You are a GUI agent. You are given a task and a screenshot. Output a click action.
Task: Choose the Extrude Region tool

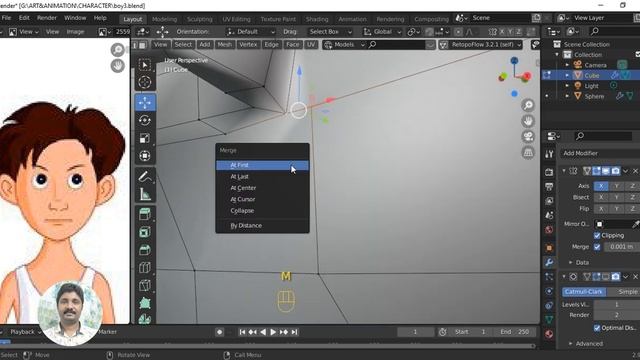[145, 214]
